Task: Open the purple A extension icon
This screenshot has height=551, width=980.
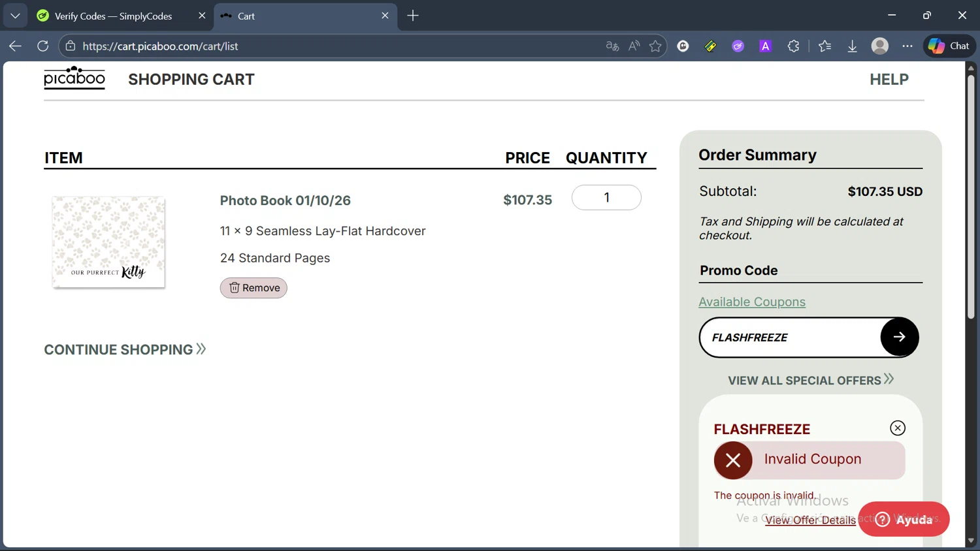Action: click(765, 46)
